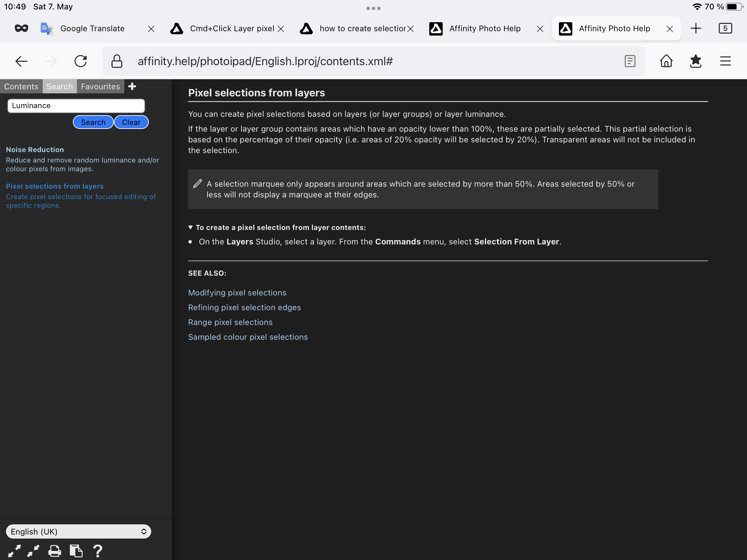This screenshot has width=747, height=560.
Task: Click the Clear button
Action: click(131, 122)
